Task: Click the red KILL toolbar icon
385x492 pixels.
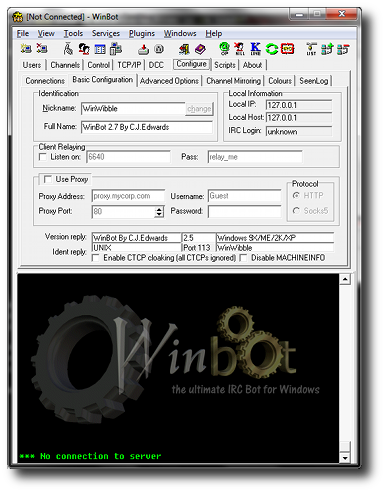Action: pyautogui.click(x=239, y=49)
